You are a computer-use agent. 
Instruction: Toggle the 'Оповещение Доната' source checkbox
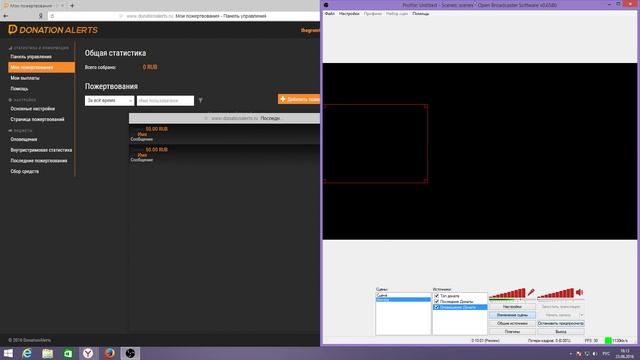437,307
